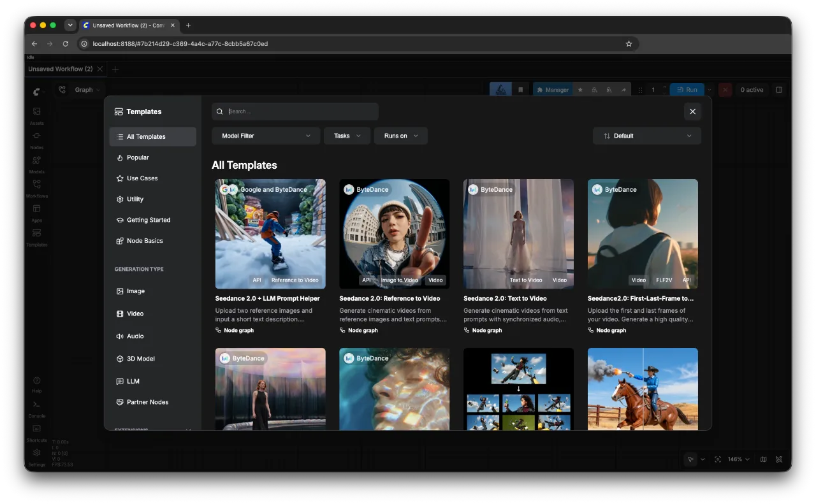The image size is (816, 504).
Task: Open keyboard Shortcuts from sidebar
Action: click(x=36, y=432)
